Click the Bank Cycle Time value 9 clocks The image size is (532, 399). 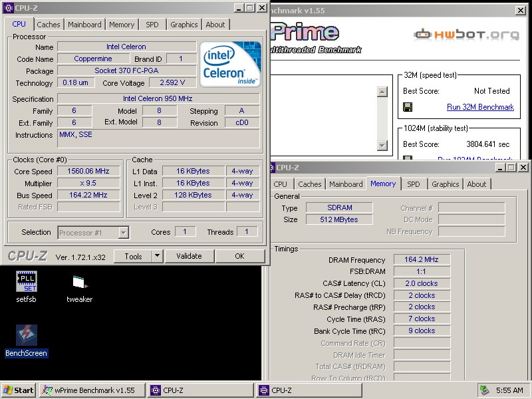(422, 331)
